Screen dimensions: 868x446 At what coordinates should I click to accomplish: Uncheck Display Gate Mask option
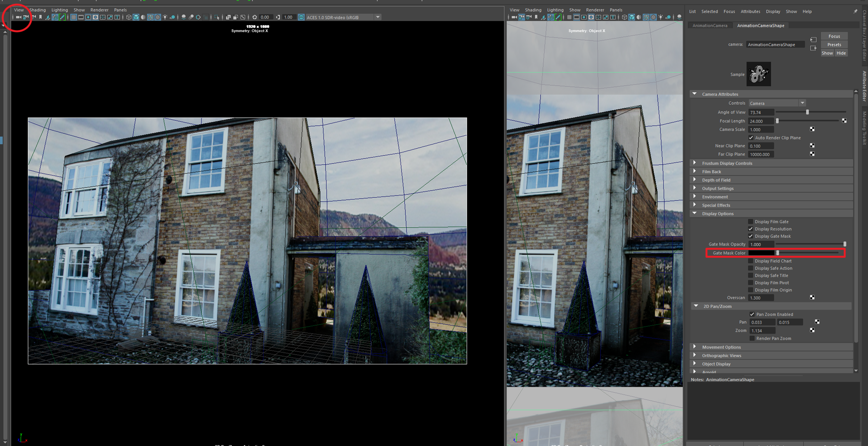tap(750, 236)
